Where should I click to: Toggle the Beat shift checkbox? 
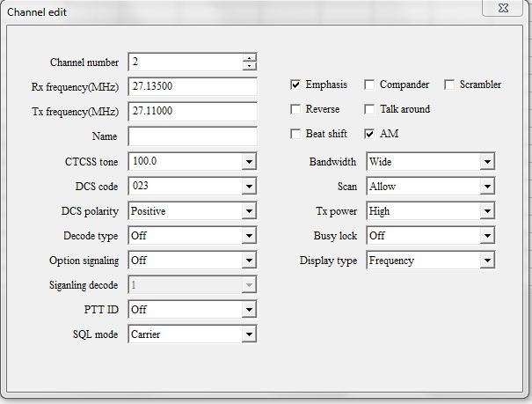click(x=295, y=134)
